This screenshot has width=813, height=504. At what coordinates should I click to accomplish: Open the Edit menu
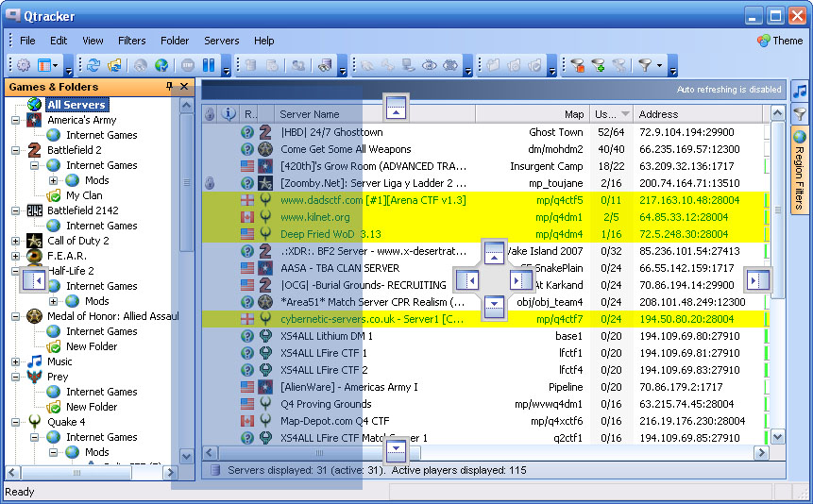pos(59,41)
